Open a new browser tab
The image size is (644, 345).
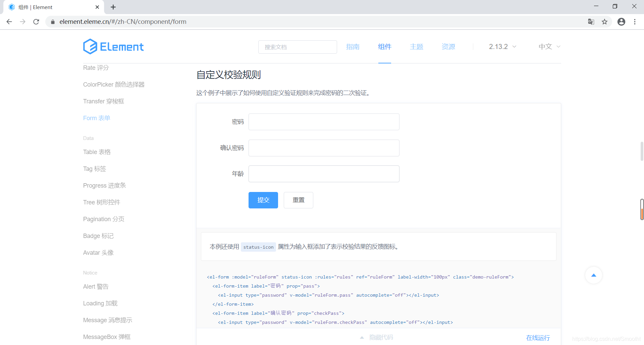pyautogui.click(x=113, y=7)
